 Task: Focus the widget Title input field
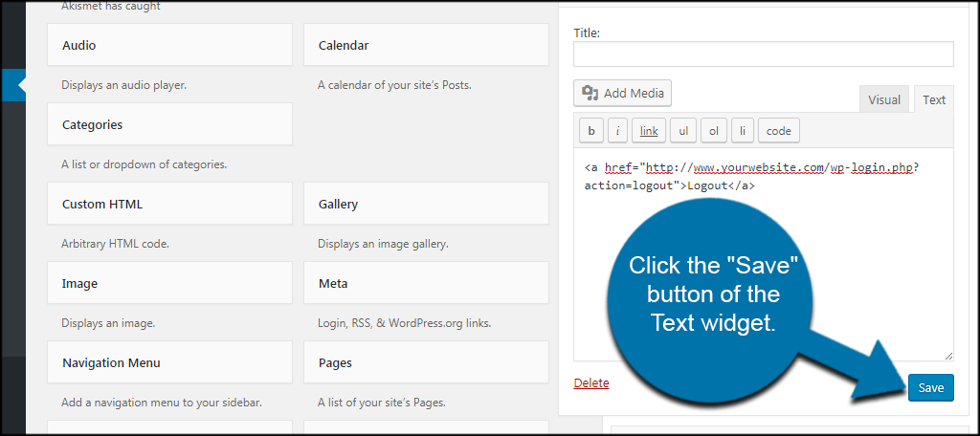[763, 54]
